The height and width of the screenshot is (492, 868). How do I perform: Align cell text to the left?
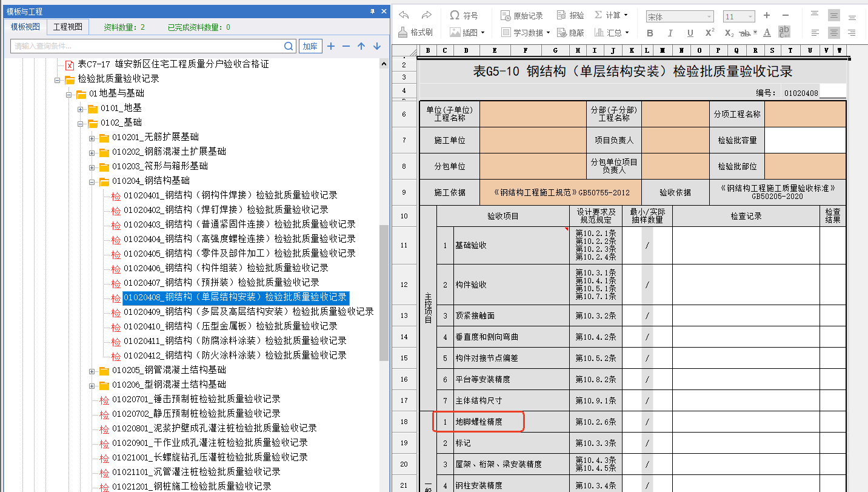point(815,33)
